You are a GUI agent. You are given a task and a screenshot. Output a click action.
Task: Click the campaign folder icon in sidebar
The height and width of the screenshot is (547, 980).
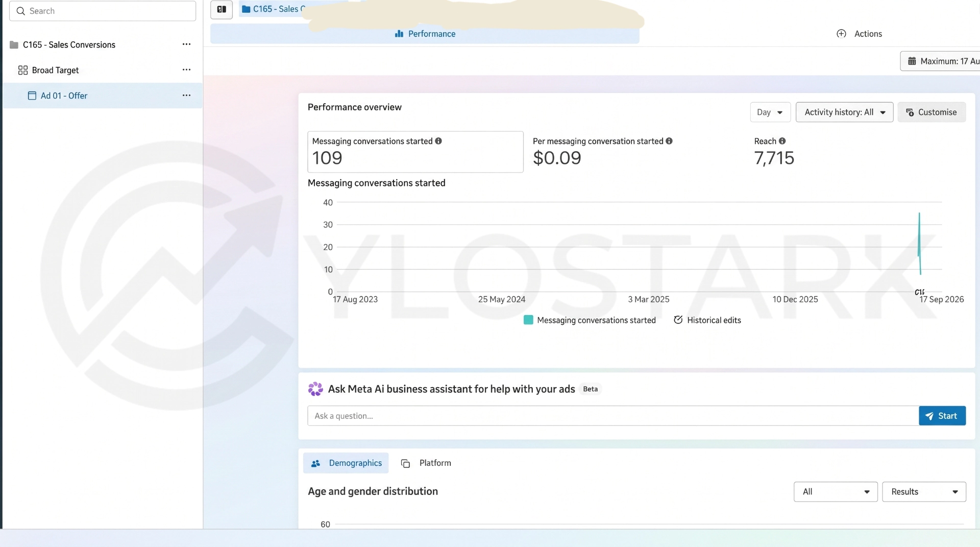[x=14, y=45]
